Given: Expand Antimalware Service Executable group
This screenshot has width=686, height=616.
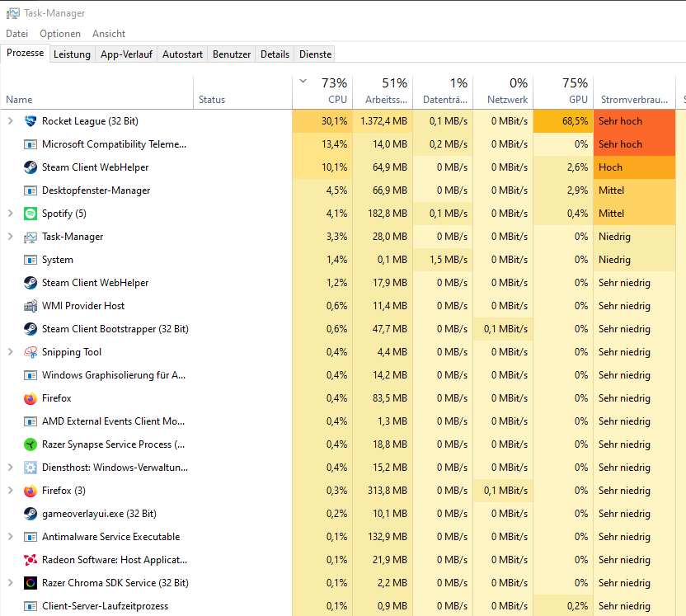Looking at the screenshot, I should (11, 537).
